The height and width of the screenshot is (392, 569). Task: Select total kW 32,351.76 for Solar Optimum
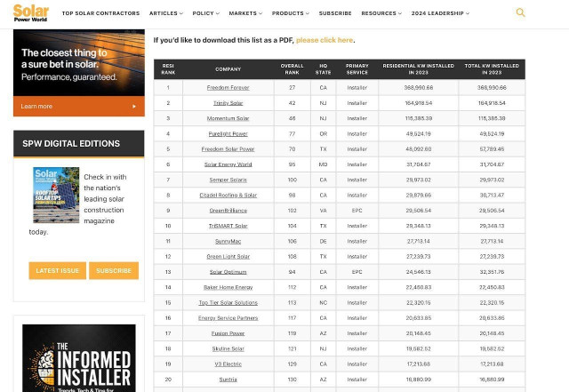point(492,272)
